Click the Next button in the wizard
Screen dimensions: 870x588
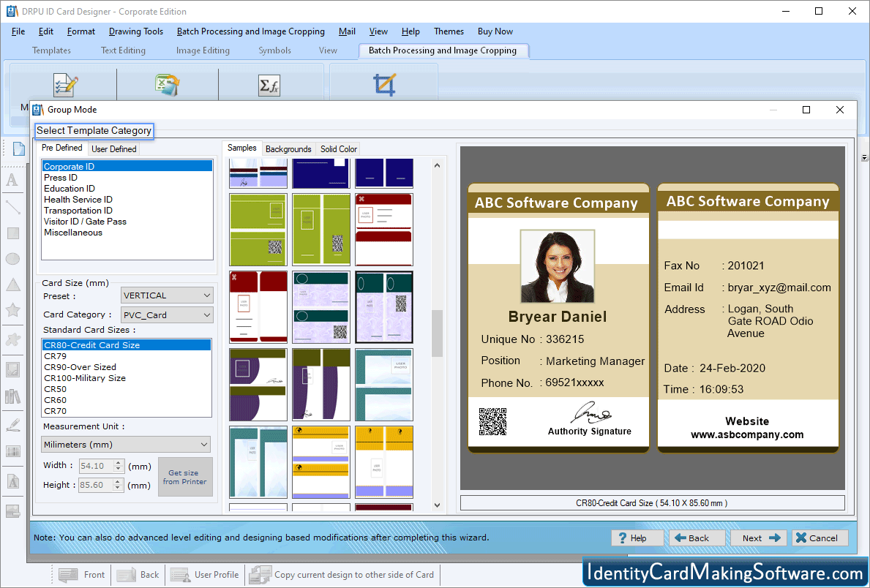point(758,538)
